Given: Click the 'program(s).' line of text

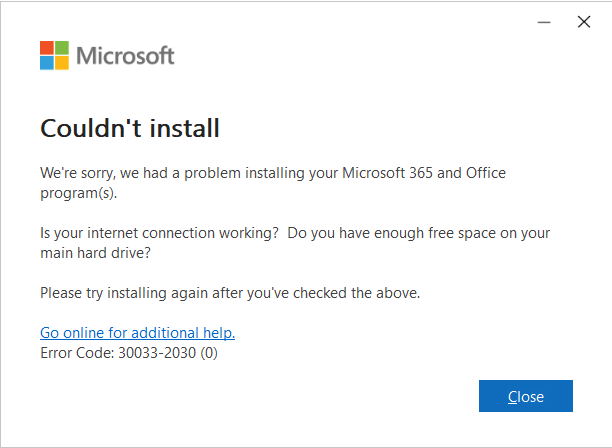Looking at the screenshot, I should [x=78, y=192].
